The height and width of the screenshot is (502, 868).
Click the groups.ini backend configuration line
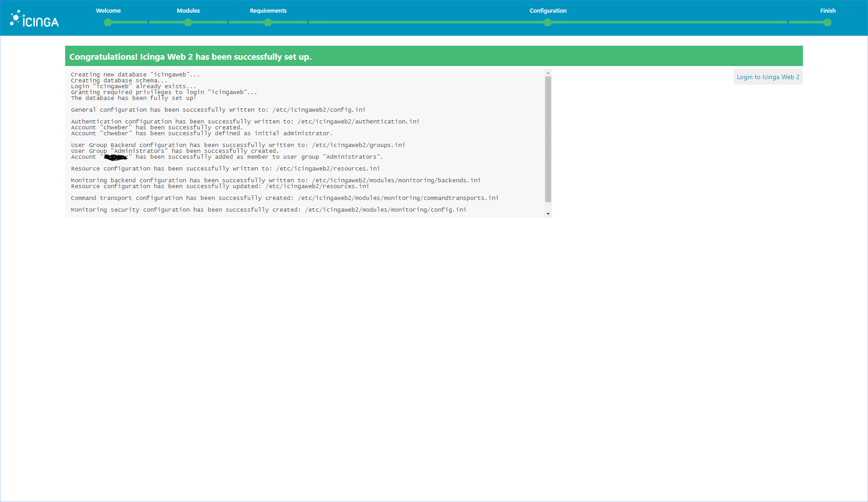pyautogui.click(x=238, y=145)
